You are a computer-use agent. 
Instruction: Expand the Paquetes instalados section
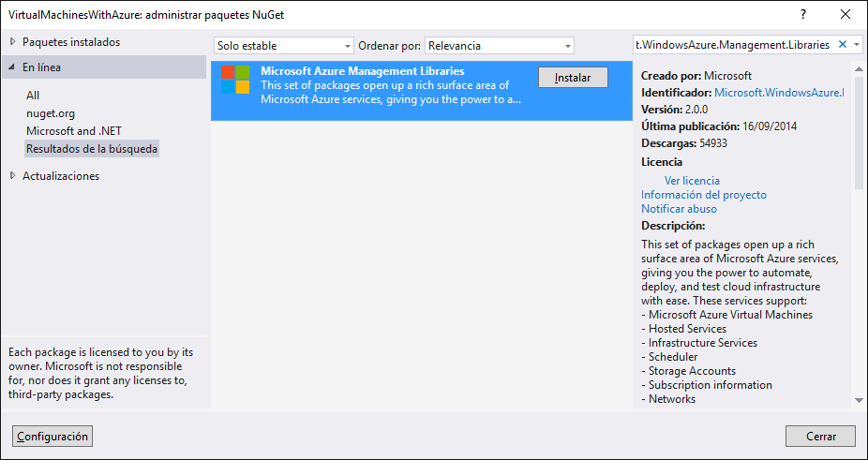[x=12, y=42]
